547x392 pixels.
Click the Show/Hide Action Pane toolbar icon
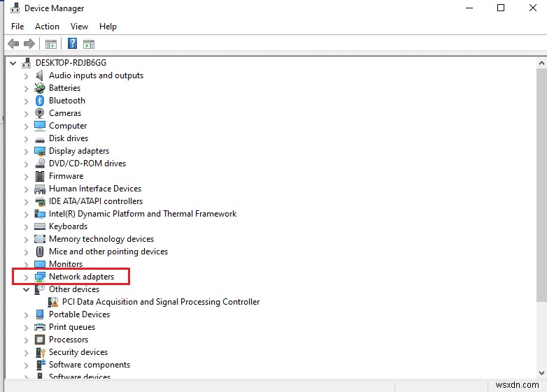pos(89,44)
